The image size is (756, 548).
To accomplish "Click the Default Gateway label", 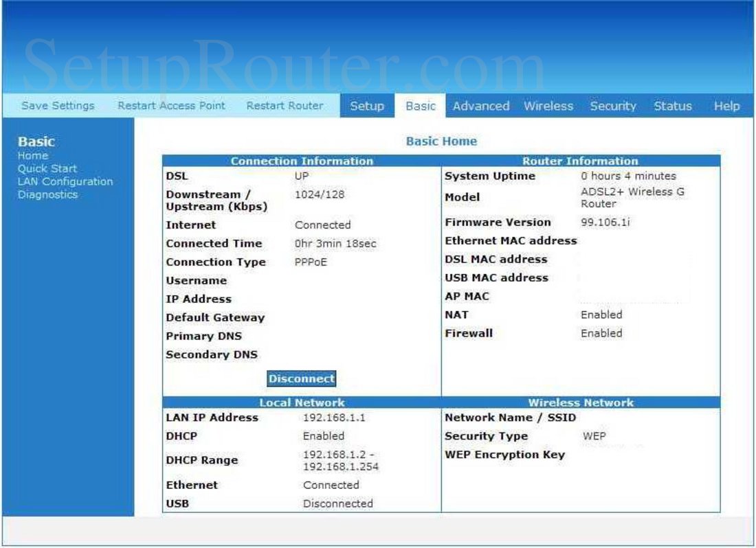I will click(x=215, y=317).
